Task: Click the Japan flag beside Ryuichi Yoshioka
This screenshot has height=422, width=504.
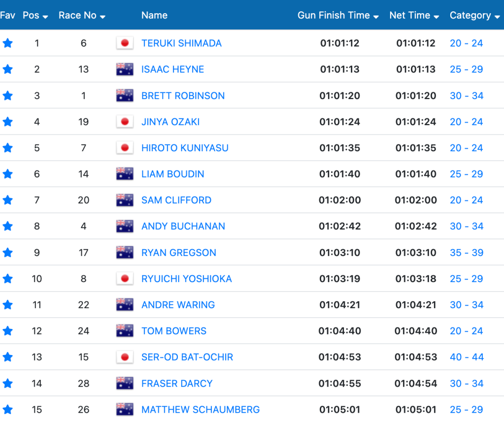Action: point(125,279)
